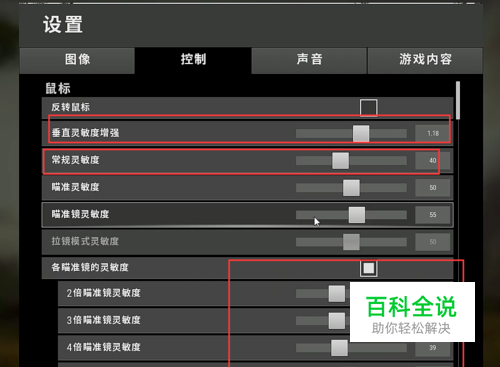Screen dimensions: 500x367
Task: Click the 3倍瞄准镜灵敏度 slider handle
Action: pos(337,321)
